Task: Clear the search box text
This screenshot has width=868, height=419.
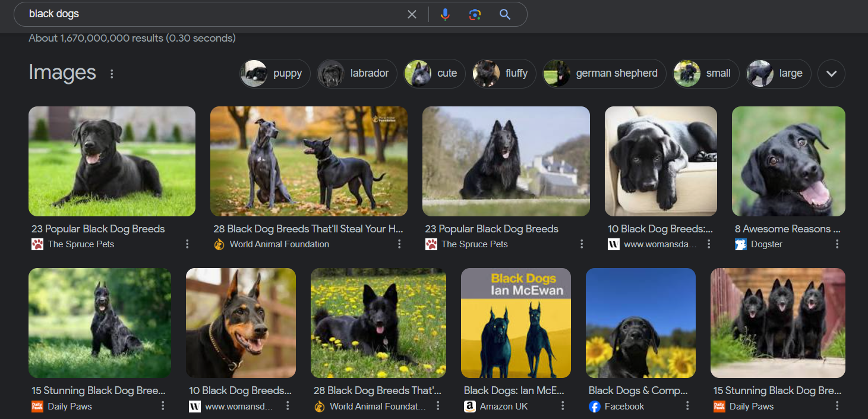Action: pyautogui.click(x=412, y=14)
